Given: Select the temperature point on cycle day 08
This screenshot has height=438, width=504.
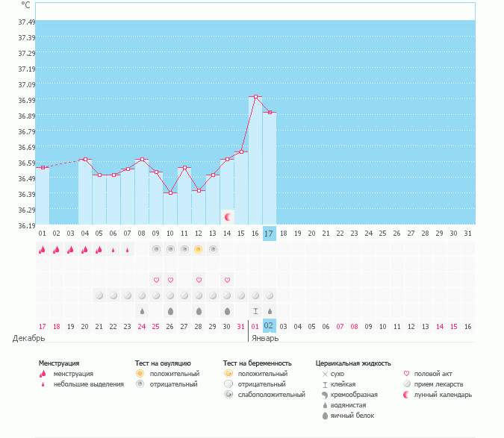Looking at the screenshot, I should point(142,159).
